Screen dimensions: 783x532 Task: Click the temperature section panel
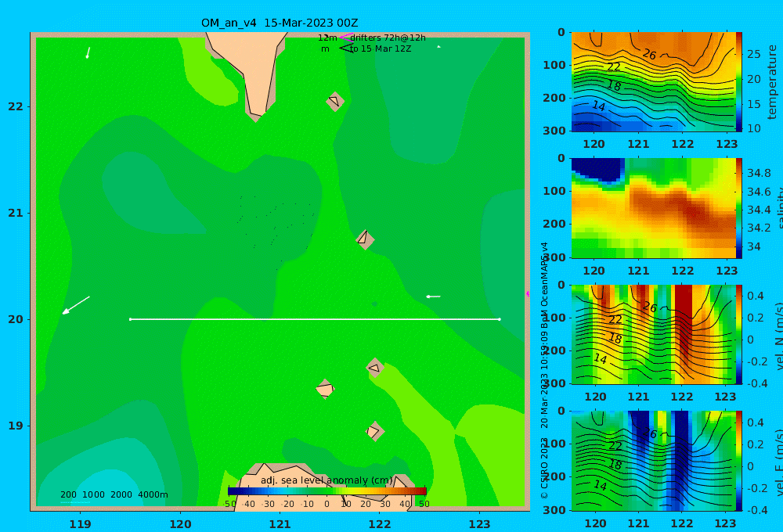pos(653,82)
